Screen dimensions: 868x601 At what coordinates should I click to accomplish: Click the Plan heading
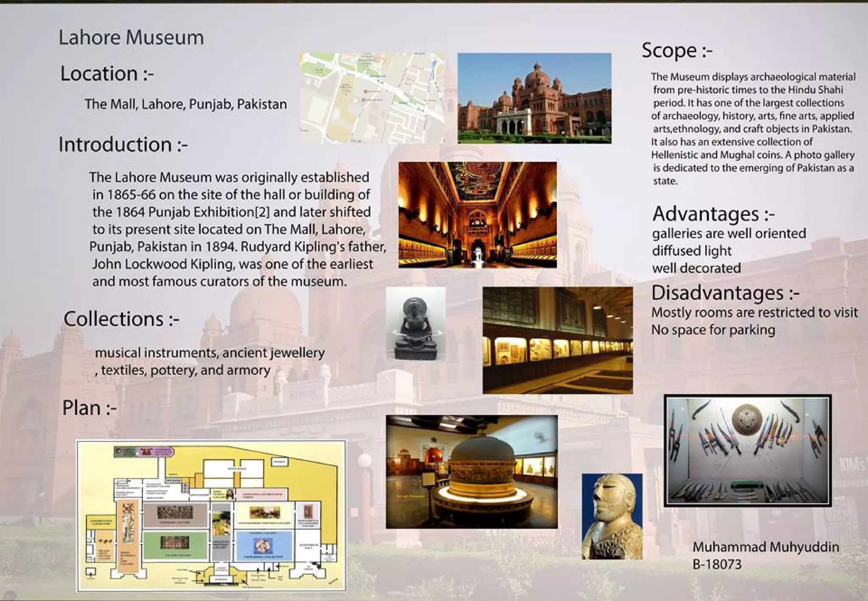point(89,408)
